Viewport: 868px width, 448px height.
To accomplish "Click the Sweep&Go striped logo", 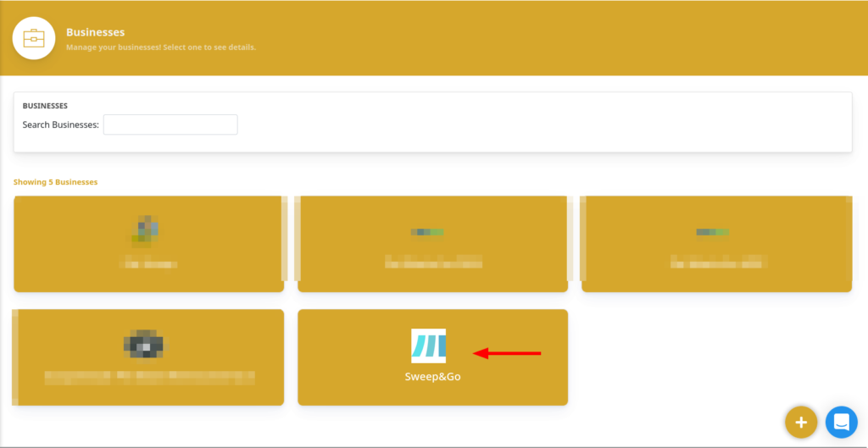I will tap(428, 346).
